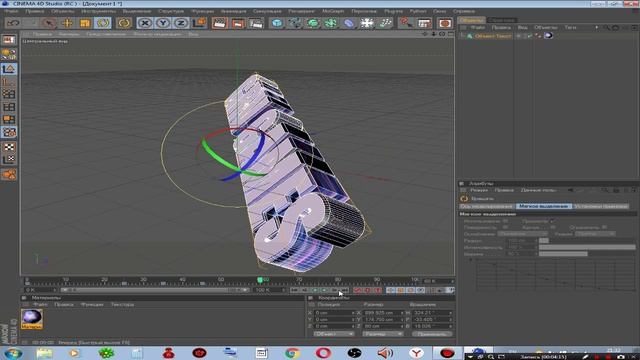Open the Объект dropdown in Coordinates panel
The height and width of the screenshot is (360, 640).
coord(334,334)
